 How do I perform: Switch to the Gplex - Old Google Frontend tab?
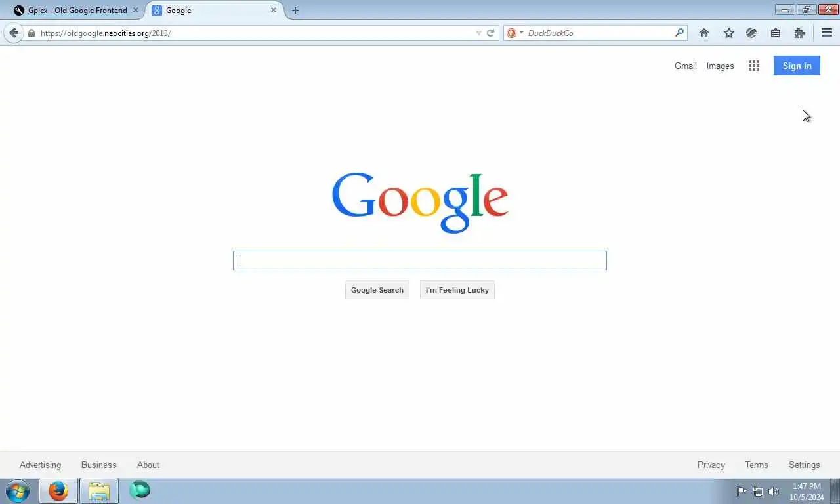tap(77, 10)
